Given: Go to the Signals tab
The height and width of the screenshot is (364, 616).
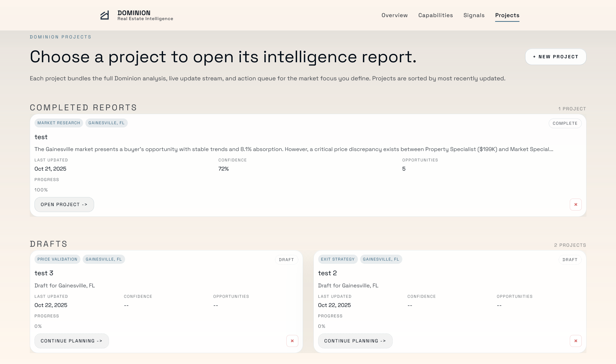Looking at the screenshot, I should coord(474,15).
